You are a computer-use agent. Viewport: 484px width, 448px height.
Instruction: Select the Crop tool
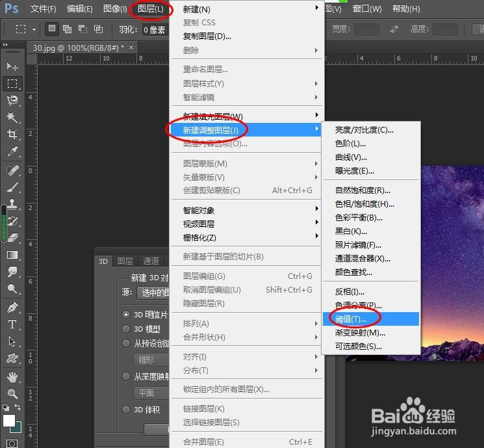12,134
